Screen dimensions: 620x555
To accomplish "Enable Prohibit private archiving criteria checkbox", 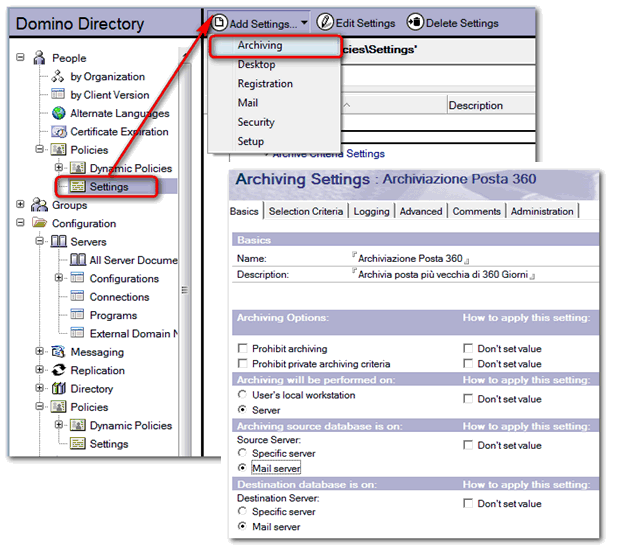I will pyautogui.click(x=242, y=363).
